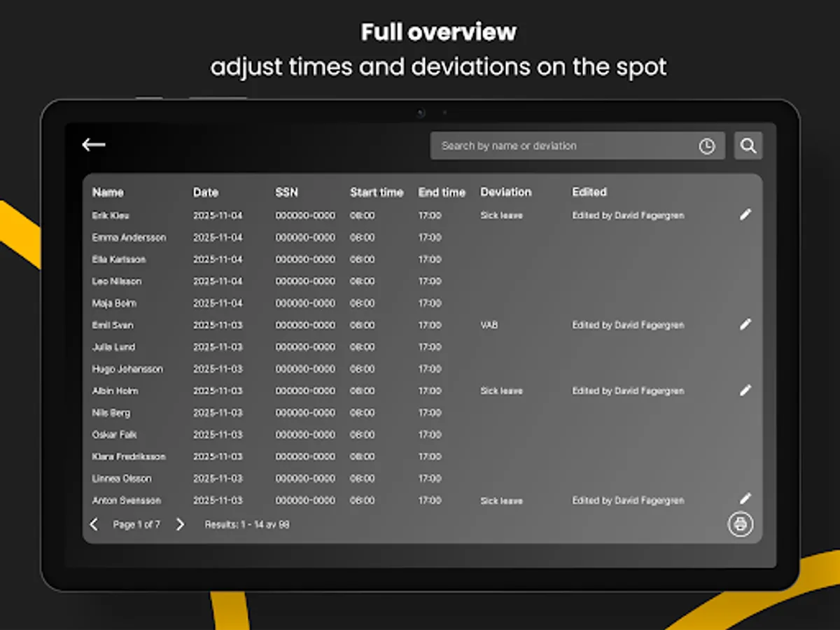
Task: Click Edited by David Fagergren on Emil Svan's row
Action: [627, 325]
